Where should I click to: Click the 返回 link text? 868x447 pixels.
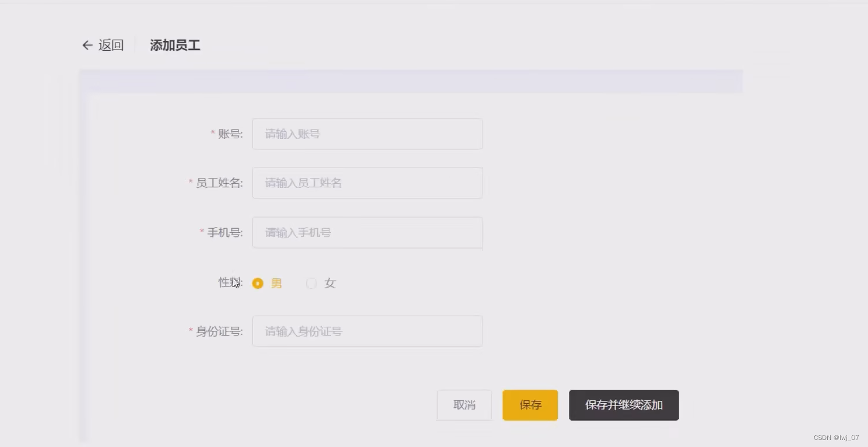pos(111,46)
